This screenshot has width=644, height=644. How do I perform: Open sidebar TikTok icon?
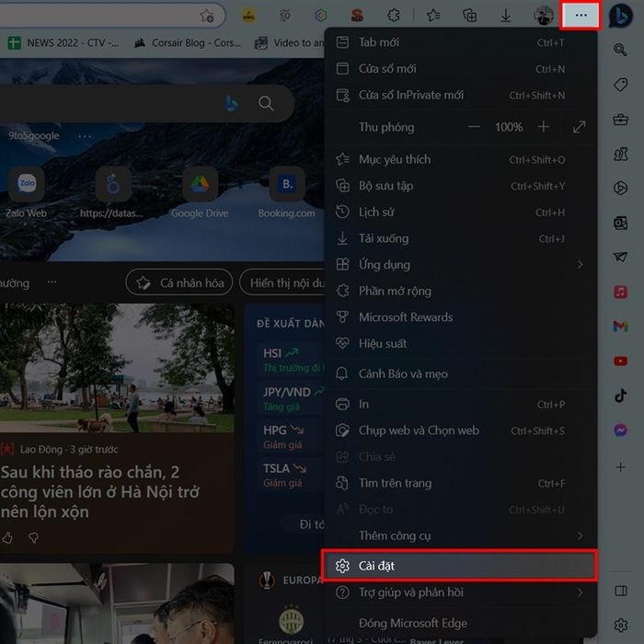[x=620, y=396]
